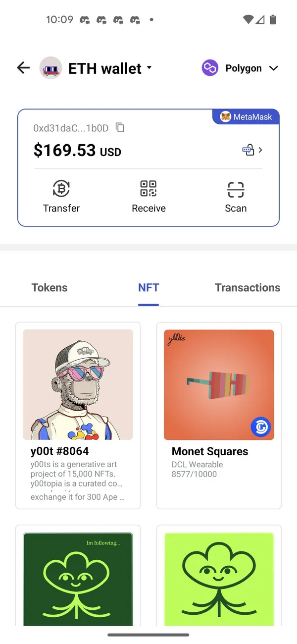Tap the MetaMask badge
Screen dimensions: 297x644
246,117
